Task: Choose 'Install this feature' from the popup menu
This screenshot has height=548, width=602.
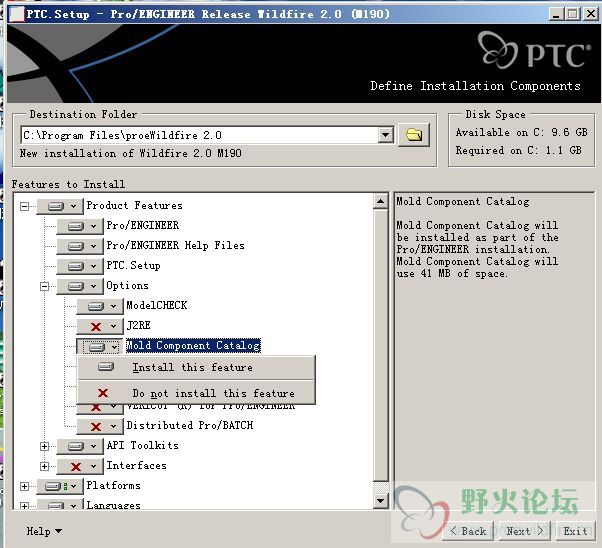Action: (x=196, y=368)
